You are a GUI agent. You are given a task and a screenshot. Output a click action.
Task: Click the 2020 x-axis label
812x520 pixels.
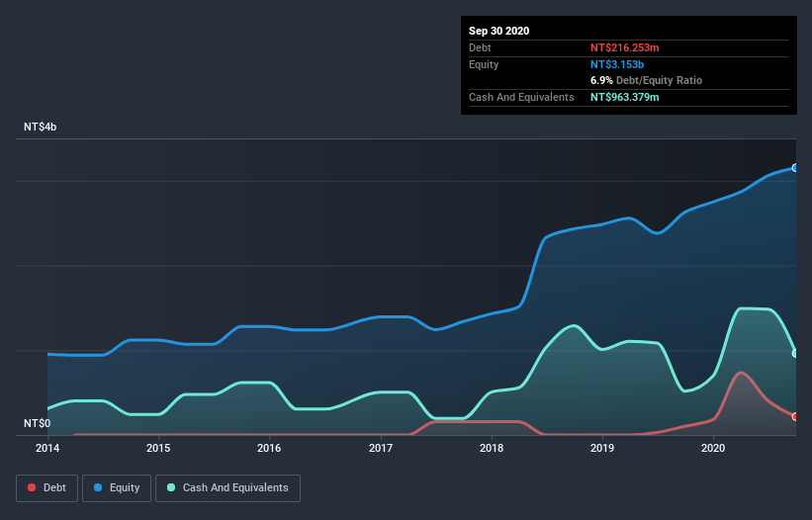(713, 448)
